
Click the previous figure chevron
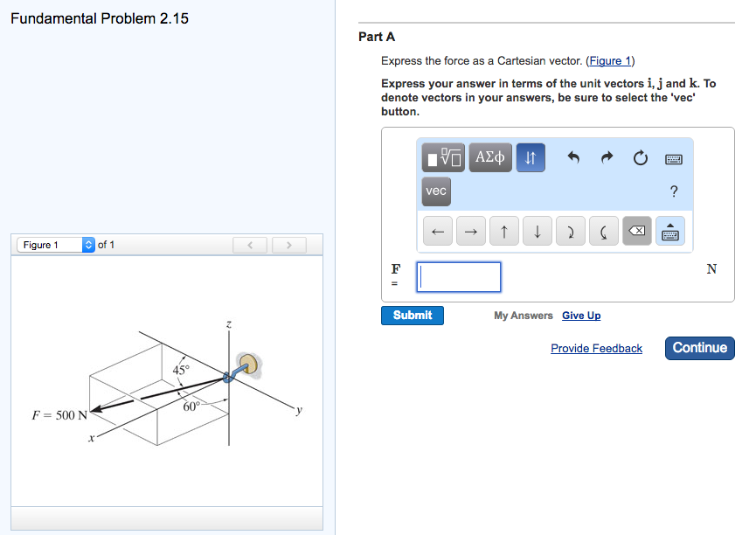(250, 245)
